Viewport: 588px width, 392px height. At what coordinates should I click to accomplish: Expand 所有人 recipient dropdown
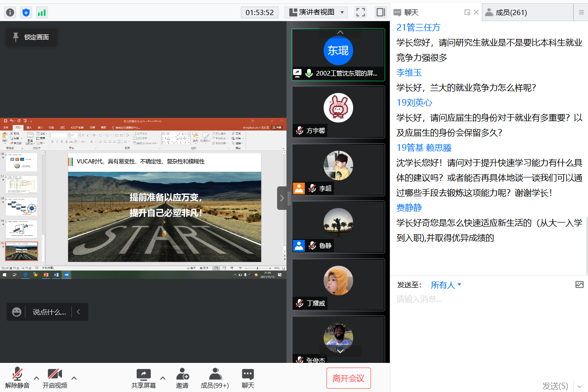point(446,285)
